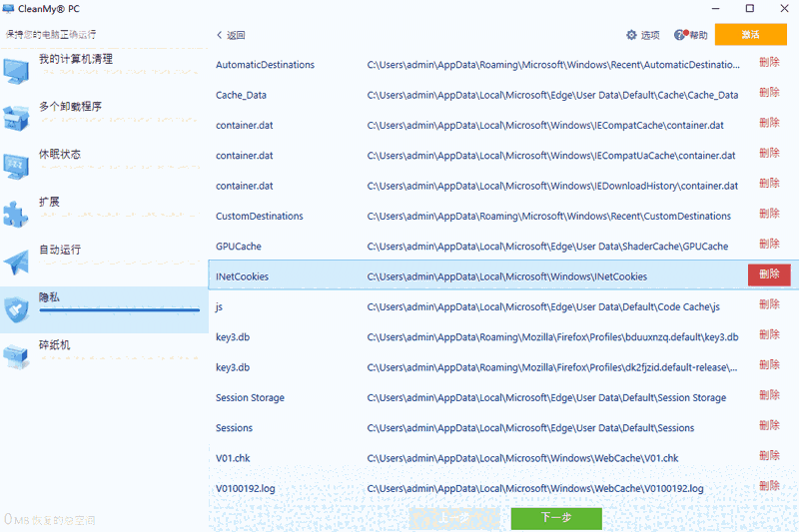Open 扩展 sidebar item
Image resolution: width=799 pixels, height=532 pixels.
point(104,214)
